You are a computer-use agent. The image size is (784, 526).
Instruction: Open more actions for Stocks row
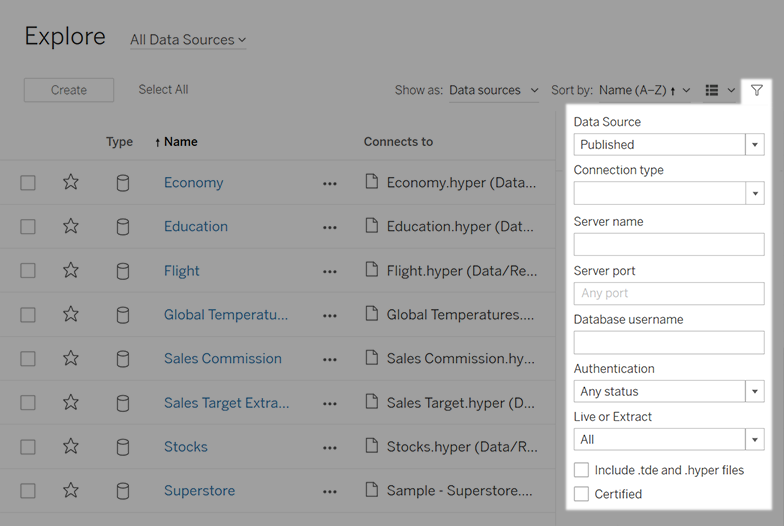330,448
